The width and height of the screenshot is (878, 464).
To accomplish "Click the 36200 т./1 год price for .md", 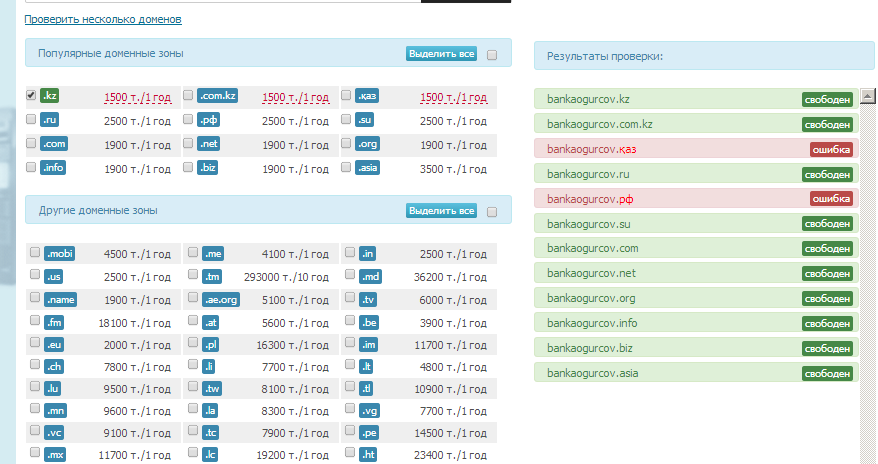I will click(x=450, y=277).
